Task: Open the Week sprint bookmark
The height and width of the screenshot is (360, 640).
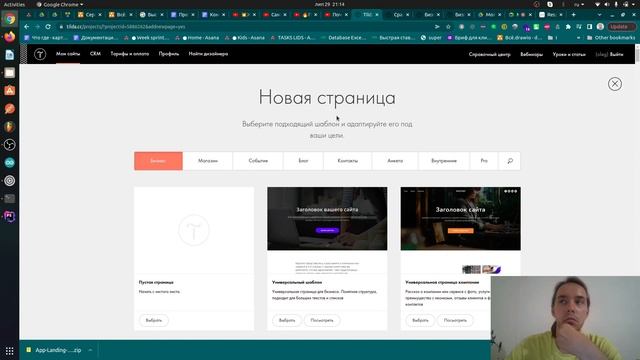Action: (x=146, y=38)
